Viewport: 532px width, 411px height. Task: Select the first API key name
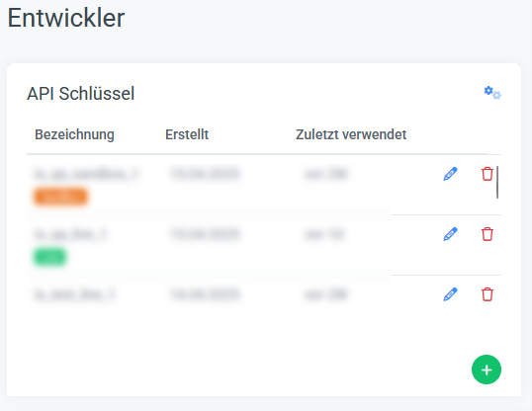click(86, 174)
